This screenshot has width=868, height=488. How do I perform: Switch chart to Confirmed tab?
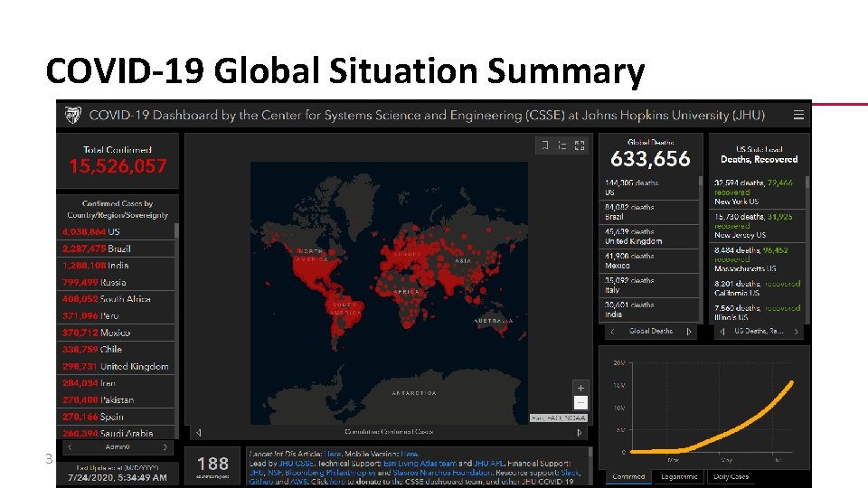(x=628, y=476)
